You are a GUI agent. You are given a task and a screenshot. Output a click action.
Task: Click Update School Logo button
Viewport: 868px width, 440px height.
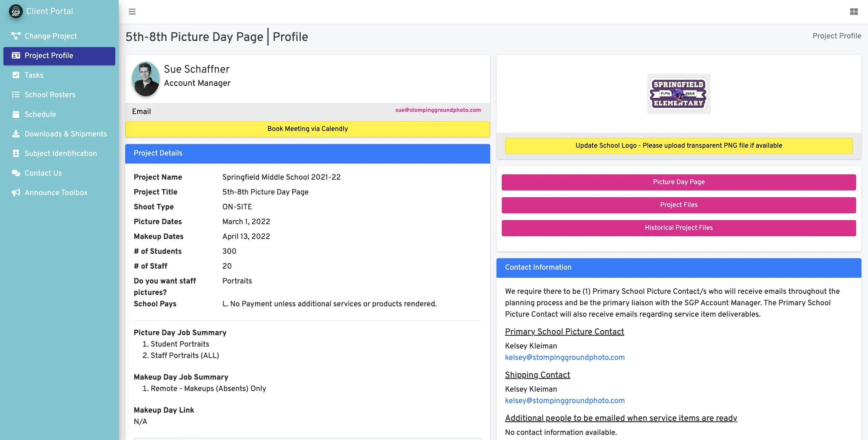[678, 145]
